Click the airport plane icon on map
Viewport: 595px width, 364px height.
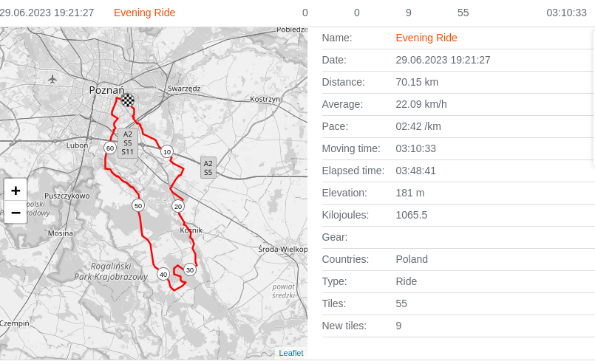(52, 79)
